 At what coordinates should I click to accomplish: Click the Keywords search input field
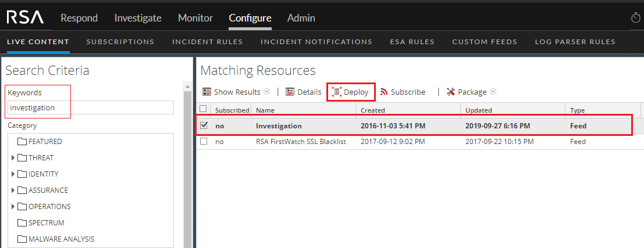(x=90, y=107)
